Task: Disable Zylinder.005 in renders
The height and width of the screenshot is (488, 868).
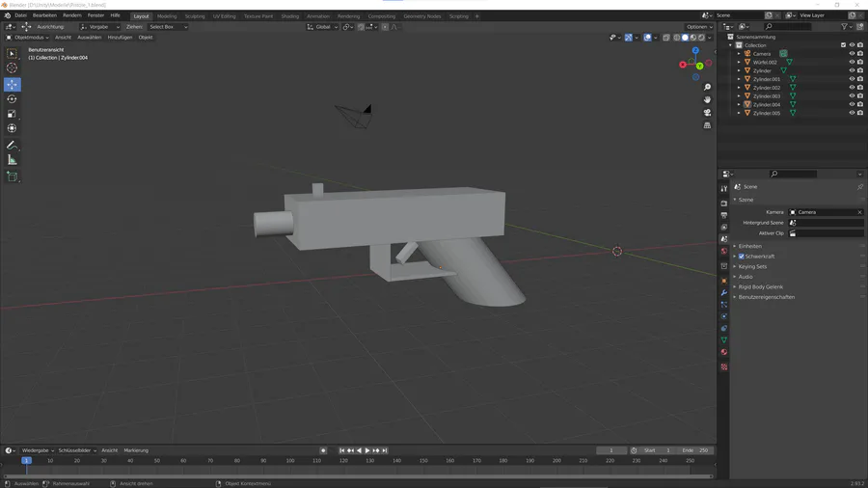Action: [860, 113]
